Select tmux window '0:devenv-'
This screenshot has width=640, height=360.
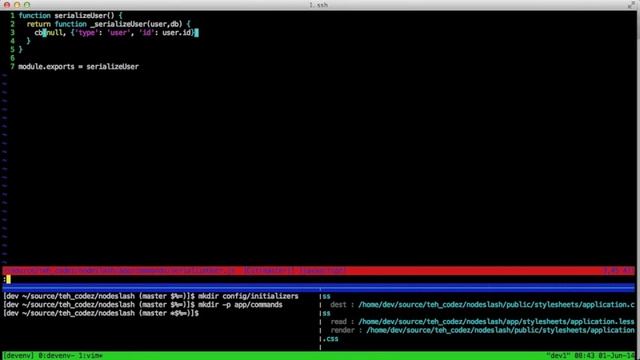click(56, 356)
